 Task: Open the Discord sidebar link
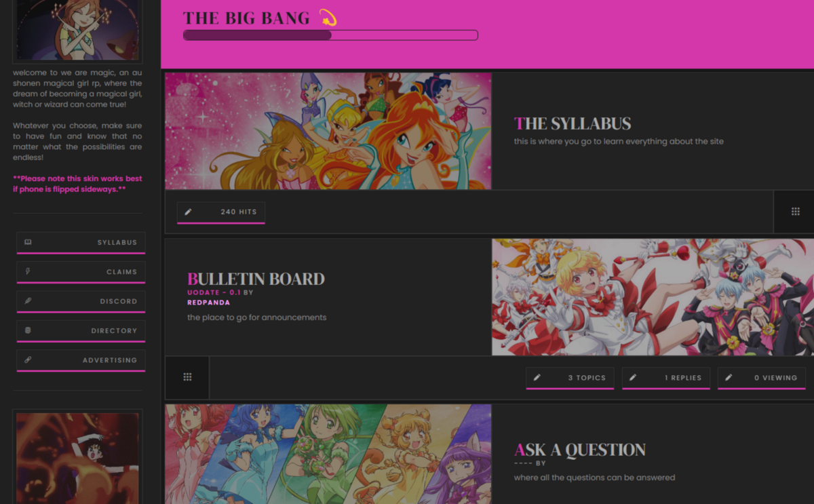pos(81,301)
